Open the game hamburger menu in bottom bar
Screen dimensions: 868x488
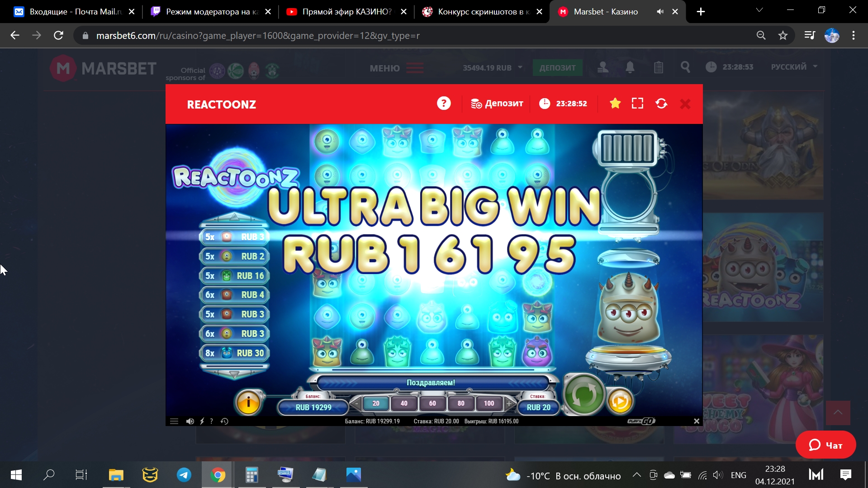click(x=174, y=421)
